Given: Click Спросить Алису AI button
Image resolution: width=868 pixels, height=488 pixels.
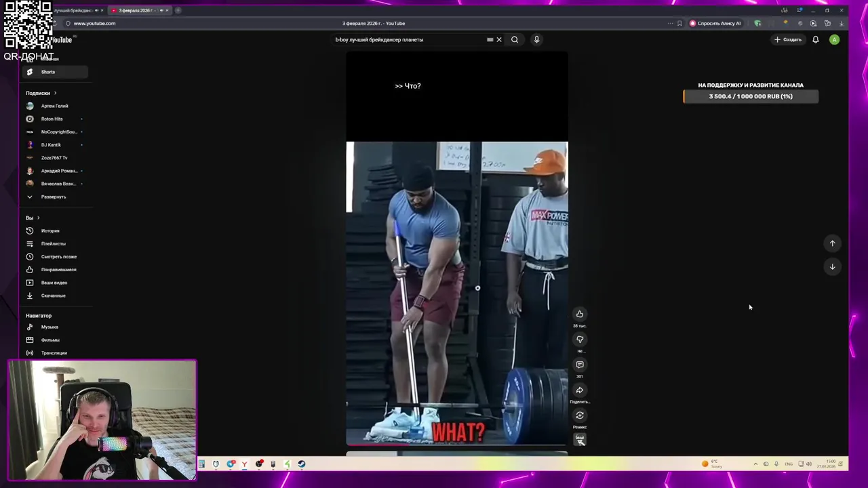Looking at the screenshot, I should [x=715, y=23].
